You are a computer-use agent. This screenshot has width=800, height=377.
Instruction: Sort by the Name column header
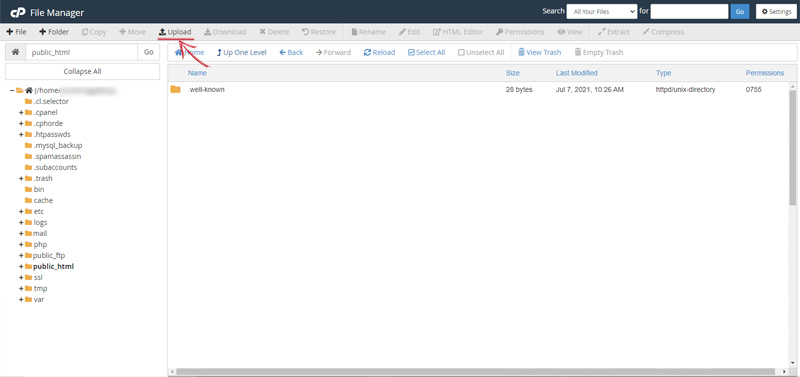(197, 73)
